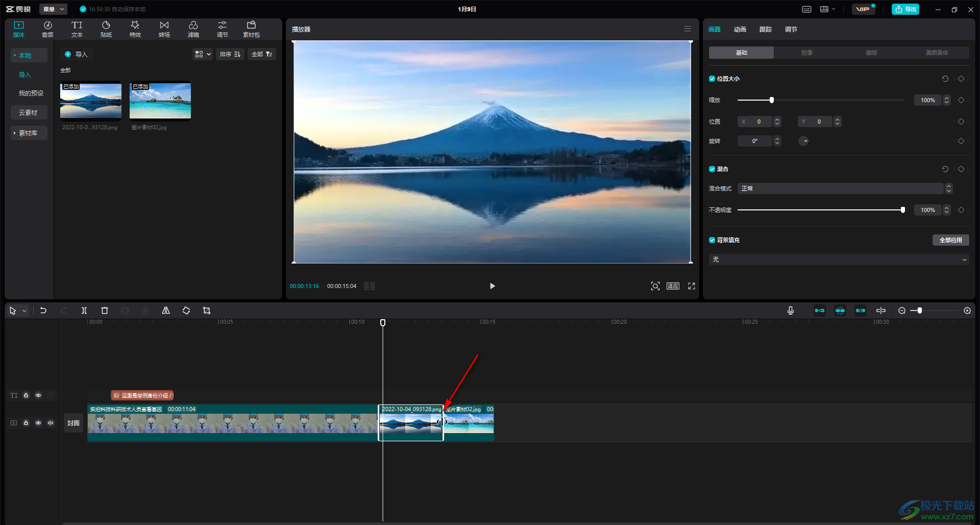Viewport: 980px width, 525px height.
Task: Open the selection tool dropdown arrow
Action: pos(24,311)
